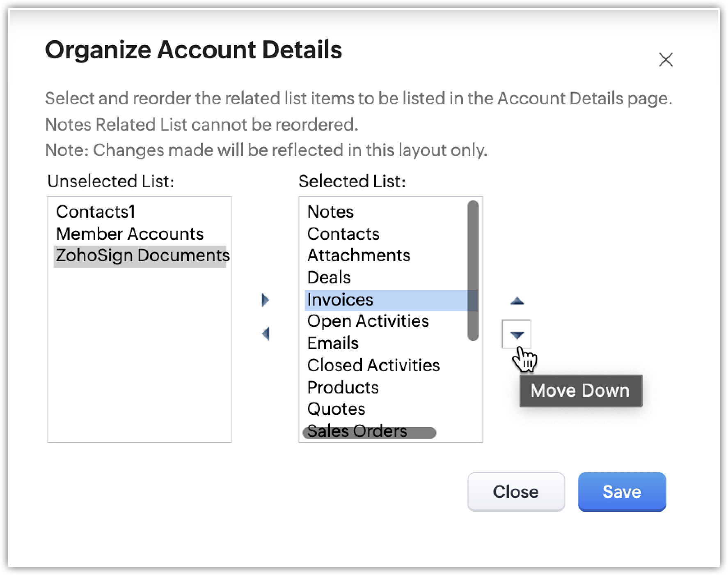Select Deals in the Selected List
This screenshot has height=575, width=728.
coord(329,278)
